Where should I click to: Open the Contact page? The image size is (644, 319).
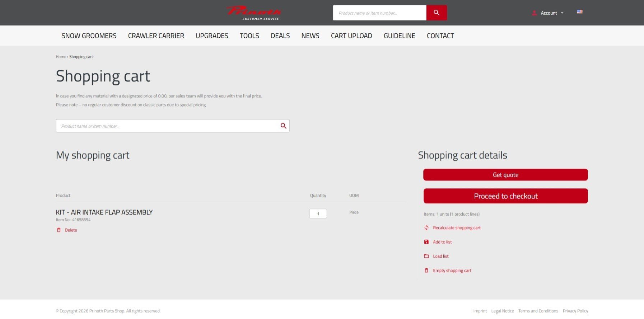click(440, 36)
